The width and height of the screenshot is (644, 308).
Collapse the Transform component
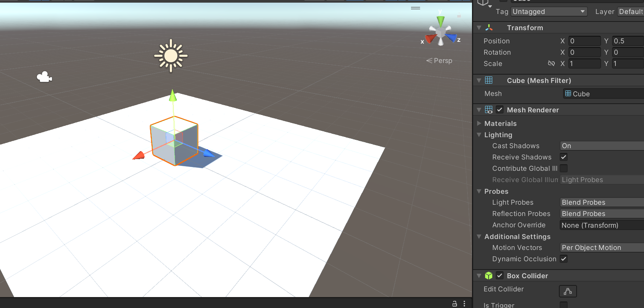(x=479, y=28)
